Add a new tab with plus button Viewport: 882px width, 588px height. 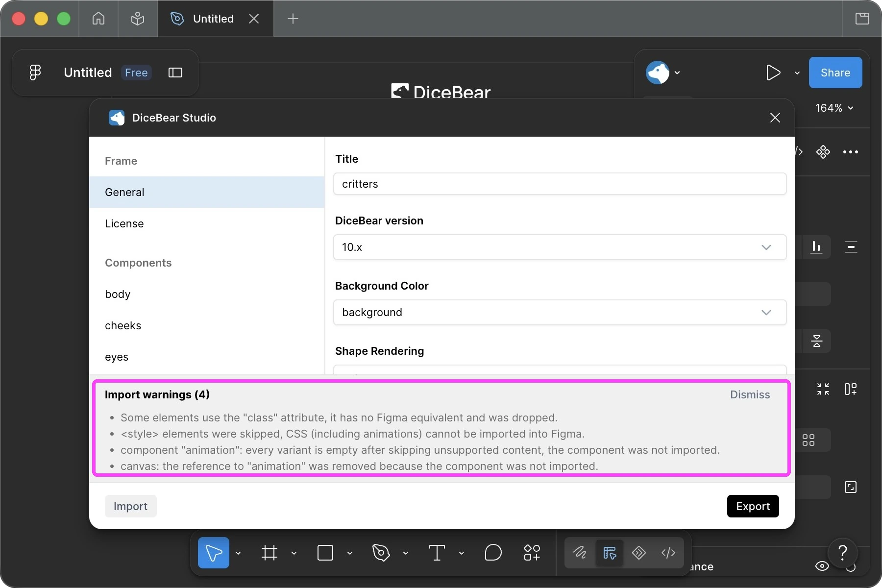coord(293,19)
